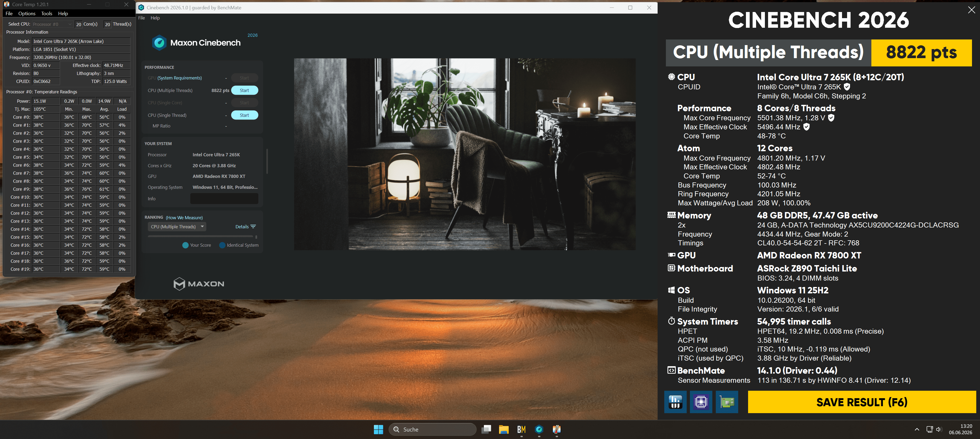Click the Windows 11 25H2 OS heading

click(793, 290)
